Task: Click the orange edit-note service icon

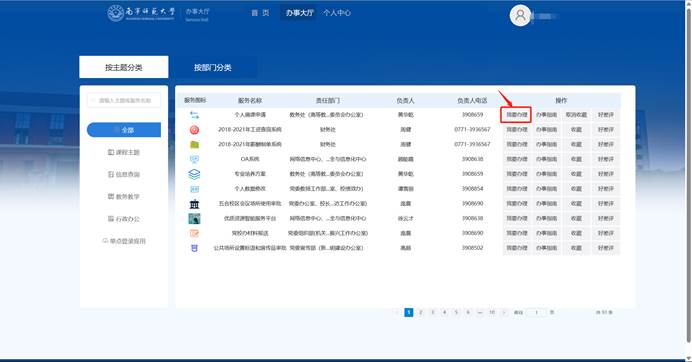Action: pos(194,234)
